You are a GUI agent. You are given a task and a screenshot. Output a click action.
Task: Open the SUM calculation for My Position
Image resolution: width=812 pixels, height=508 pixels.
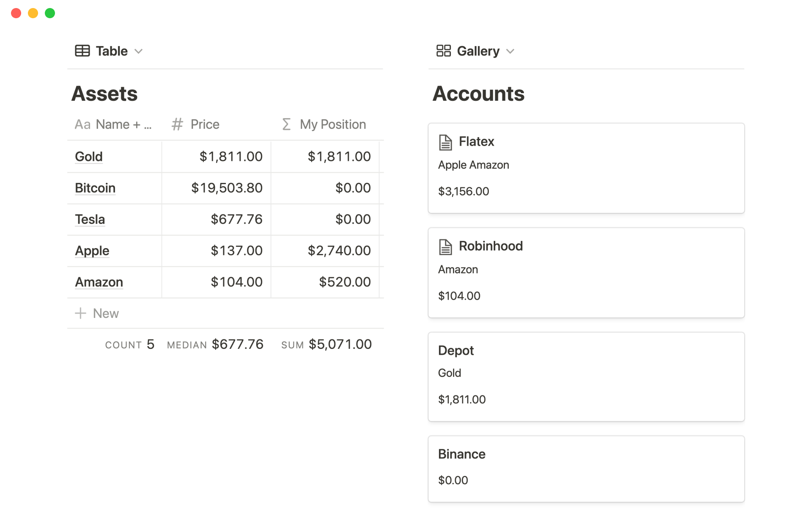[x=326, y=345]
